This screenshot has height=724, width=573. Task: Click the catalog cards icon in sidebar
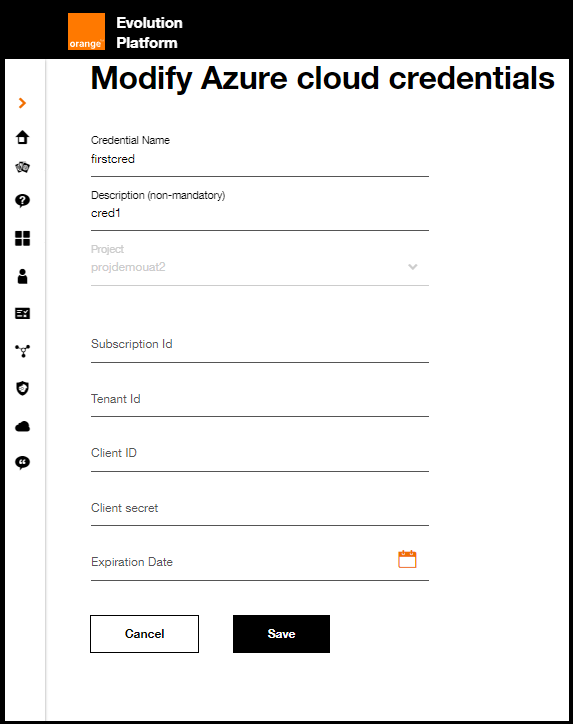[22, 167]
